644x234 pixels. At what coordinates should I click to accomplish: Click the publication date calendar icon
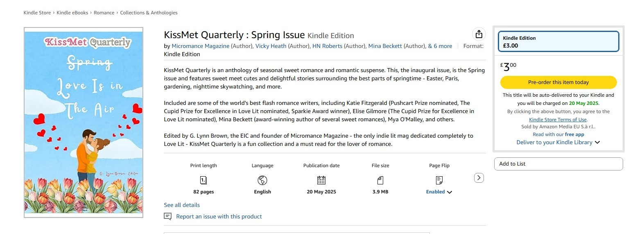pos(321,180)
